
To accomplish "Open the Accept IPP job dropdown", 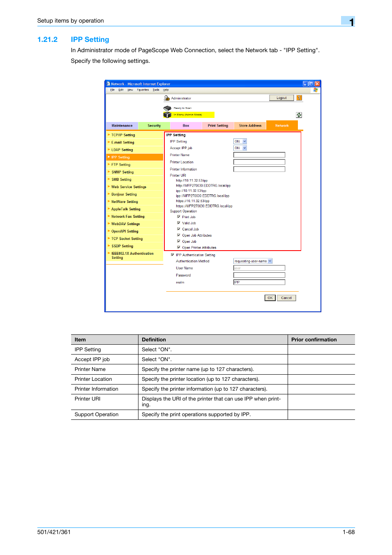I will [x=240, y=148].
